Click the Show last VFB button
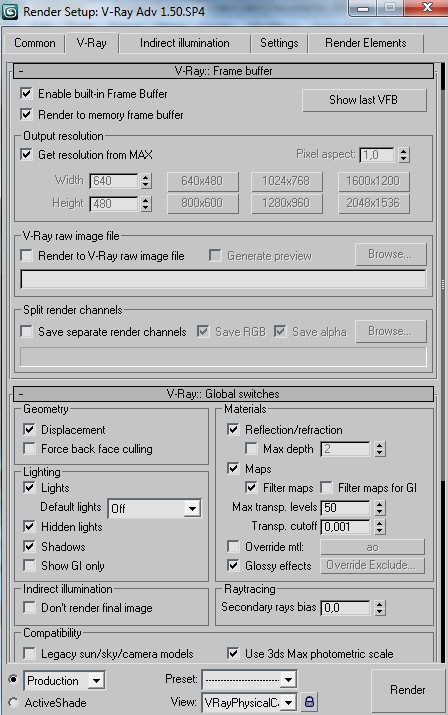Viewport: 448px width, 715px height. [x=364, y=100]
